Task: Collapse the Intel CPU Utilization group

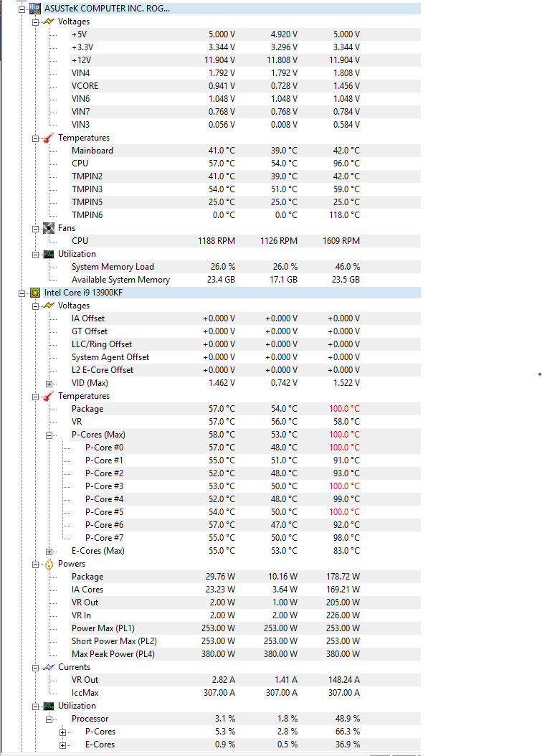Action: click(35, 707)
